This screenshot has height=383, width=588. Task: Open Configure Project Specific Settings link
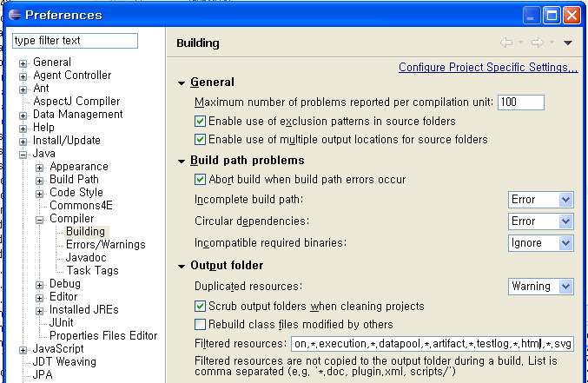[488, 67]
